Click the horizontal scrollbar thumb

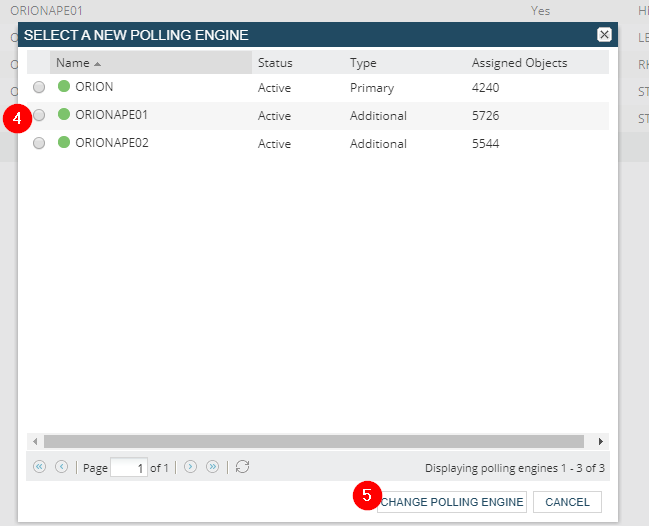pyautogui.click(x=314, y=442)
